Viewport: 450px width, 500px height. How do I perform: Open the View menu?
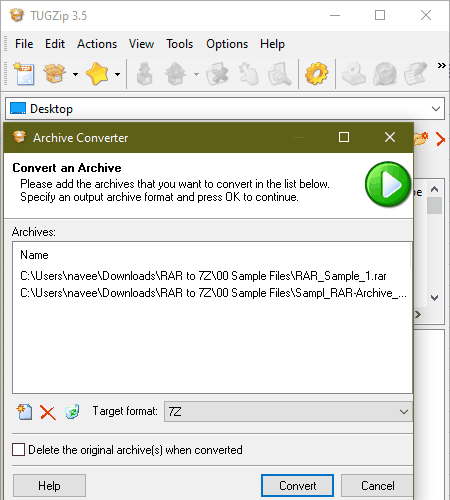coord(142,44)
